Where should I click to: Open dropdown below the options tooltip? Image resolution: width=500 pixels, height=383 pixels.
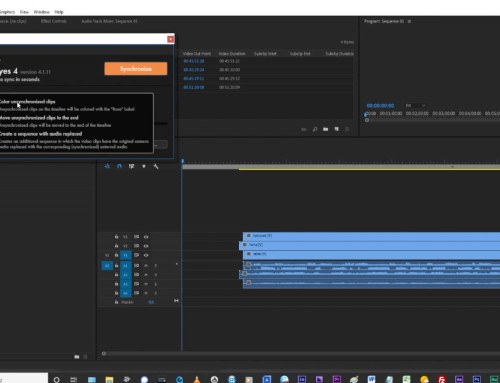(x=161, y=145)
